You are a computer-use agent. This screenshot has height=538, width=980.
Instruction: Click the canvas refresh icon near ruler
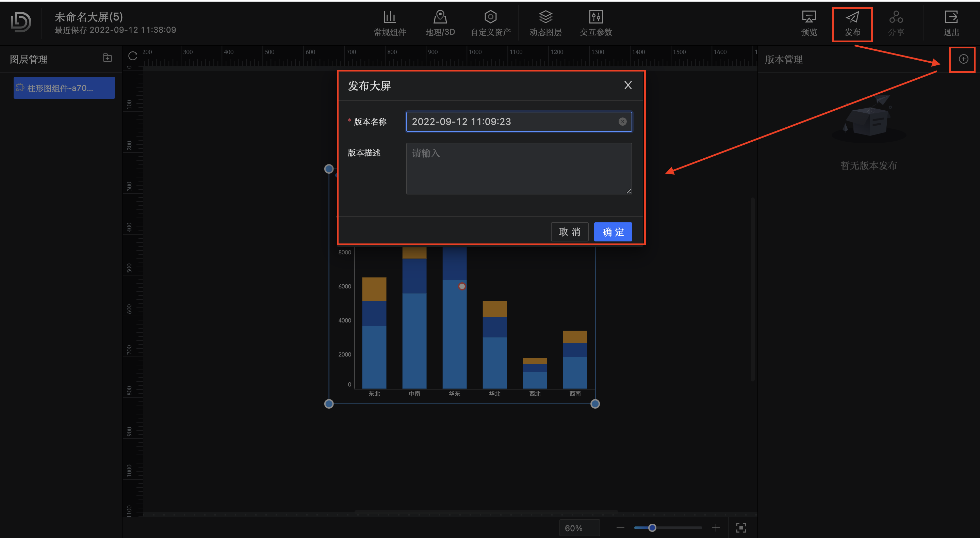pos(132,56)
